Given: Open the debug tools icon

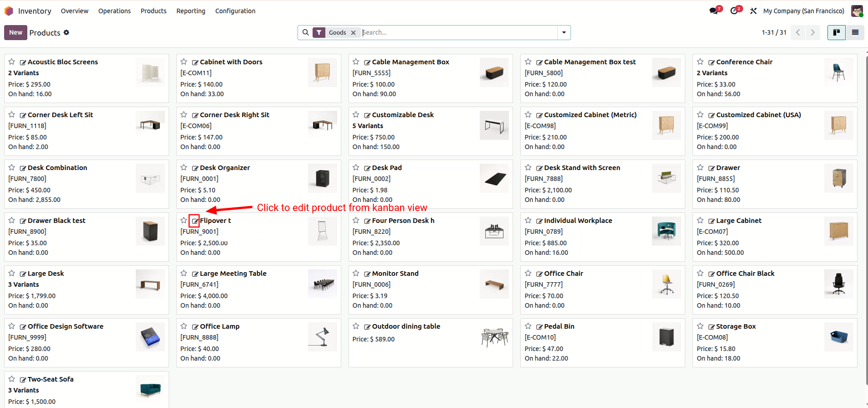Looking at the screenshot, I should 754,11.
